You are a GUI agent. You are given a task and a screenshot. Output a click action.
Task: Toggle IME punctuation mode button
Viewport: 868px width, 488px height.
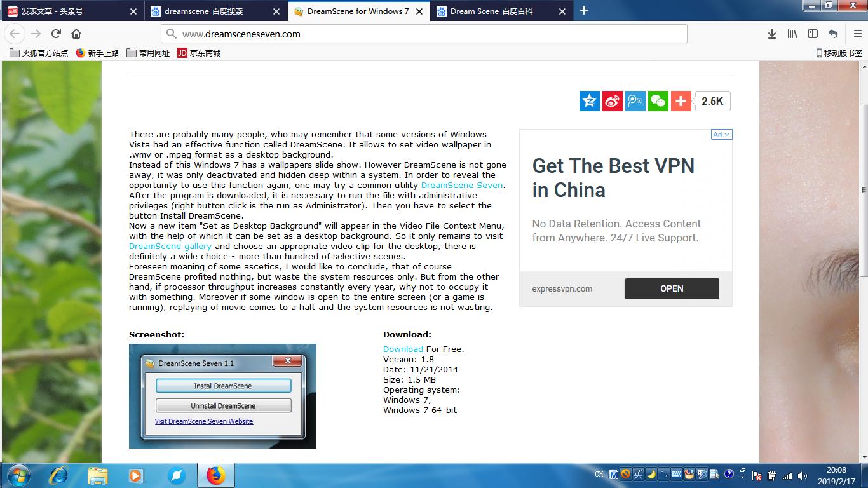[664, 474]
